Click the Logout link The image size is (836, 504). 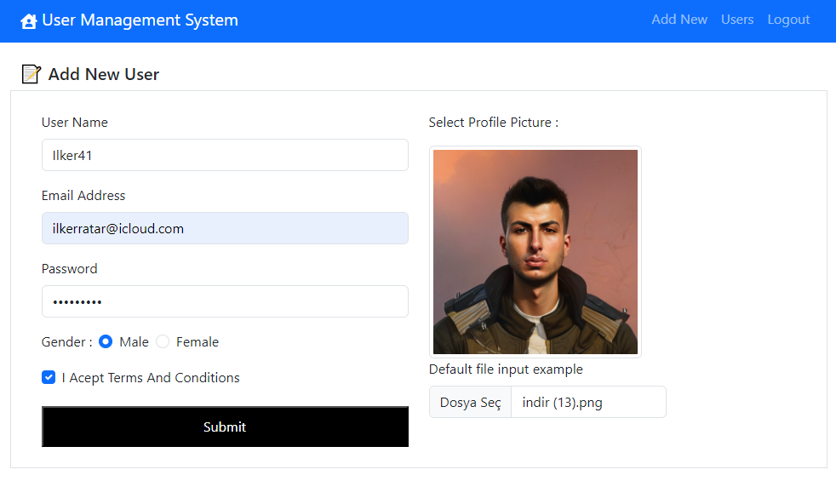788,20
